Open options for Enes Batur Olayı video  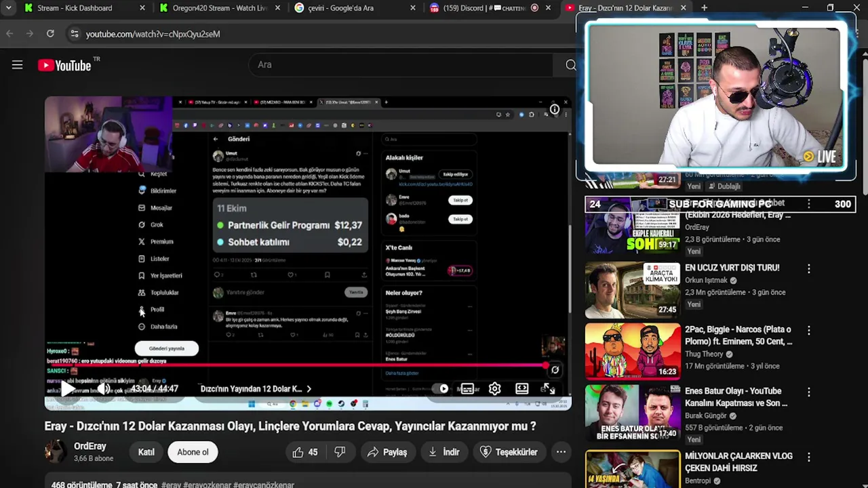[x=808, y=392]
